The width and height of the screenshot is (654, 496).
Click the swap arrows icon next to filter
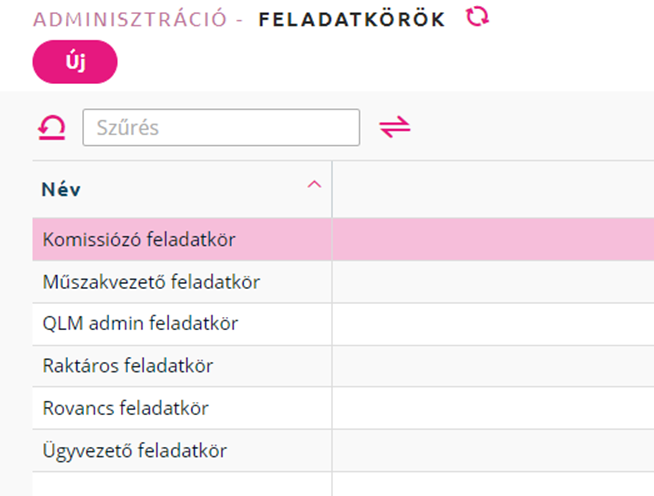[395, 127]
